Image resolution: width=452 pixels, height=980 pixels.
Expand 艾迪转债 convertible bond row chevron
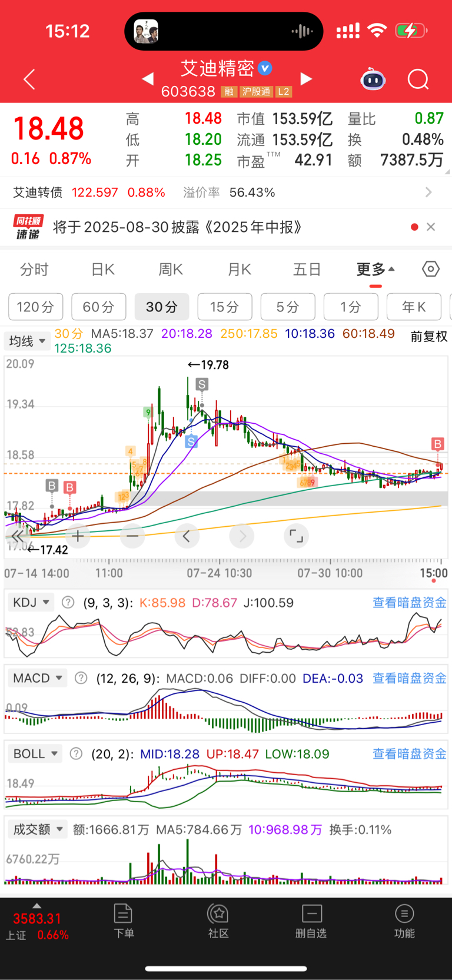pyautogui.click(x=428, y=192)
